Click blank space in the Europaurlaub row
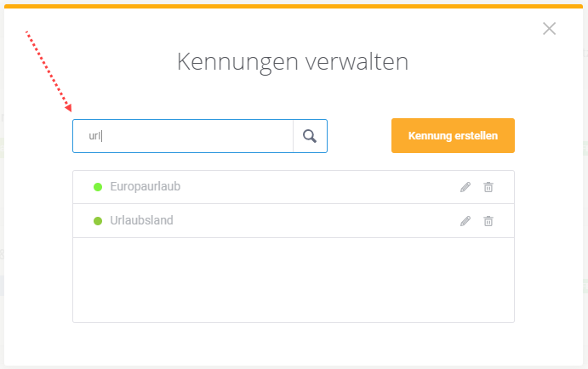The image size is (588, 369). click(x=319, y=187)
